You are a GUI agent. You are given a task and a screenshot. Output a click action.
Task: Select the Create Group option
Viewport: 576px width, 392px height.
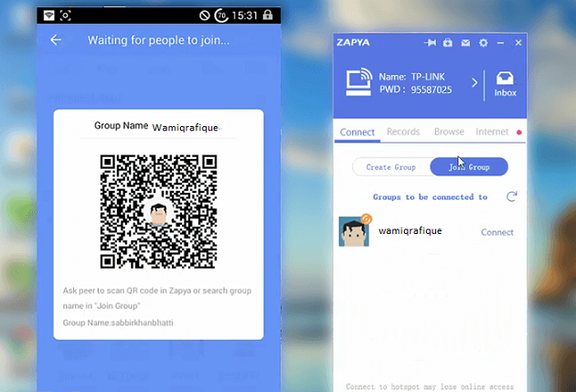[391, 167]
